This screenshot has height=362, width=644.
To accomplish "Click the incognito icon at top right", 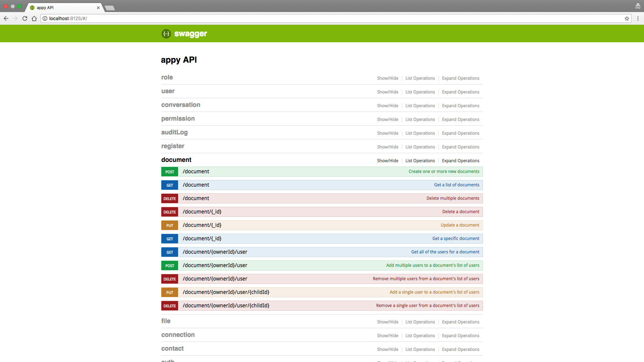I will (x=638, y=6).
